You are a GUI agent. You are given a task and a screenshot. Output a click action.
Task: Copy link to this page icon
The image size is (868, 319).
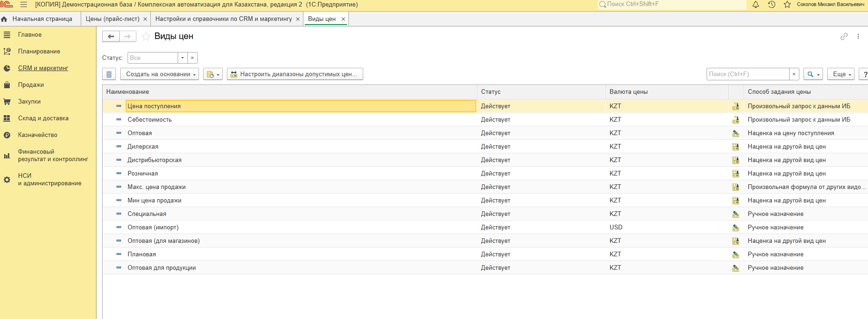pos(844,37)
